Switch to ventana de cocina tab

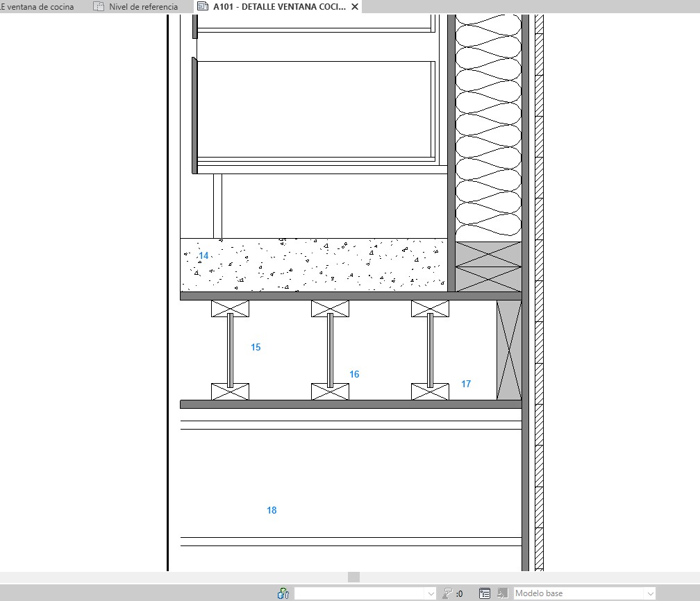coord(38,7)
